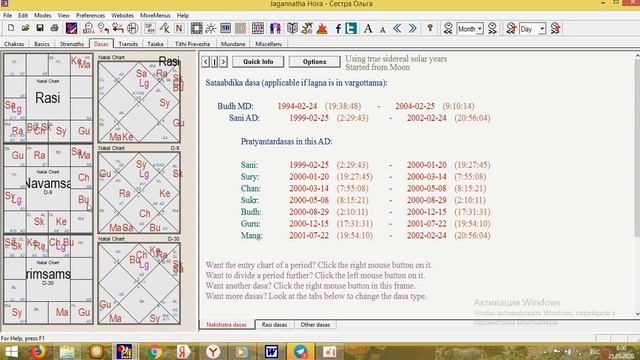Click the Options button
Image resolution: width=640 pixels, height=360 pixels.
(x=314, y=62)
